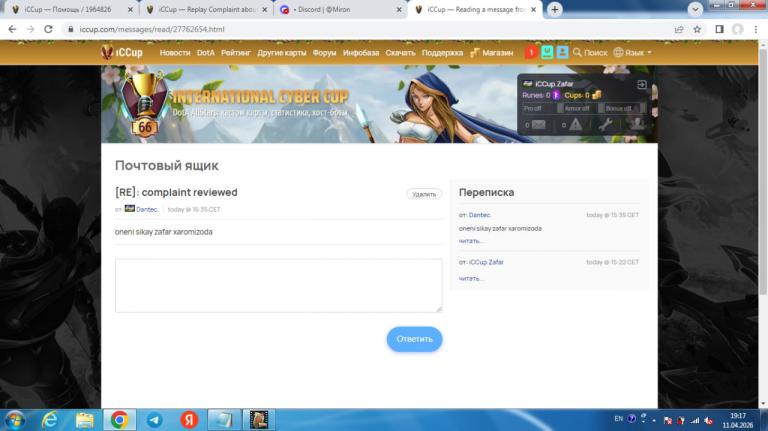
Task: Open the wrench settings icon
Action: [x=605, y=124]
